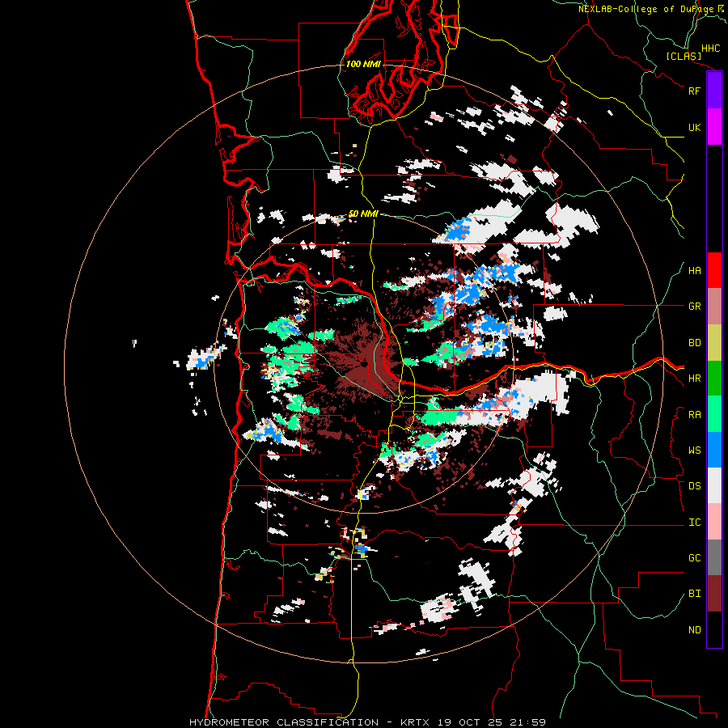The width and height of the screenshot is (728, 728).
Task: Click the GC gray legend swatch
Action: click(714, 557)
